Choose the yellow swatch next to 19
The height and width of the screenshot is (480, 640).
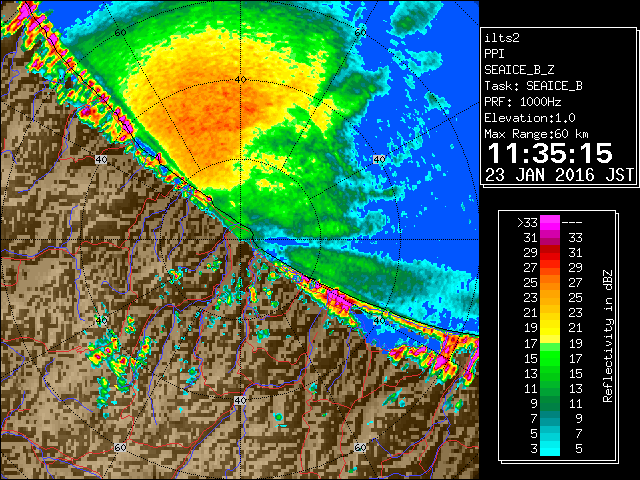[x=550, y=327]
